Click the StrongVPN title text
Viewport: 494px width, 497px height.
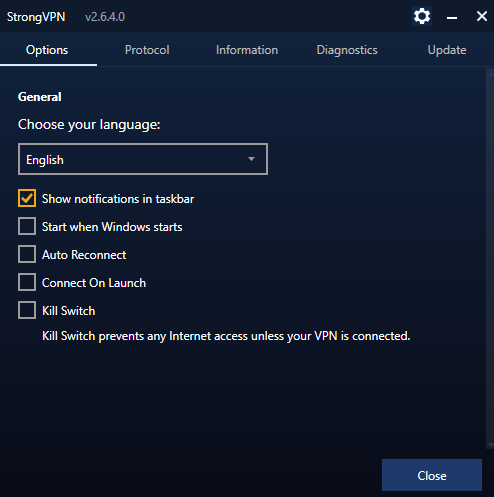tap(36, 17)
